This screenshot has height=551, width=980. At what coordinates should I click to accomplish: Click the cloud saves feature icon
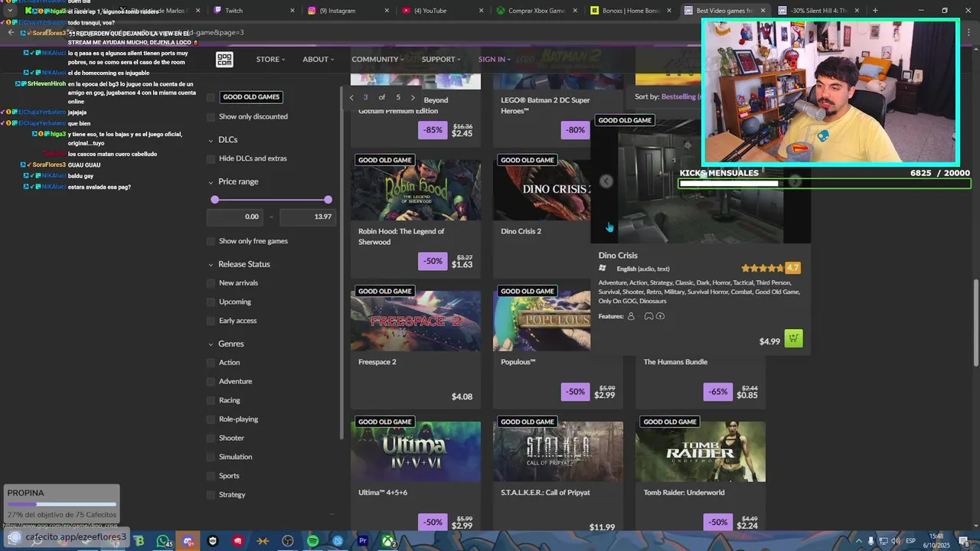(x=660, y=316)
